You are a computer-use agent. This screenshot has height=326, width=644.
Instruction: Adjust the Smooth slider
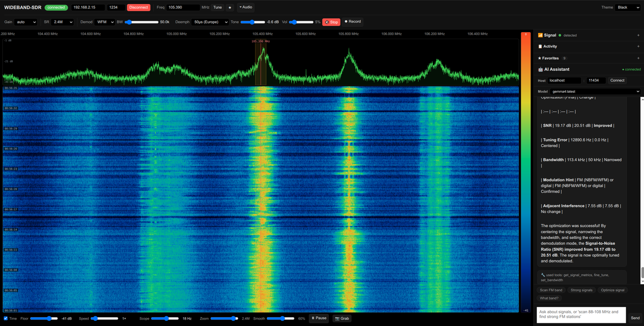280,318
